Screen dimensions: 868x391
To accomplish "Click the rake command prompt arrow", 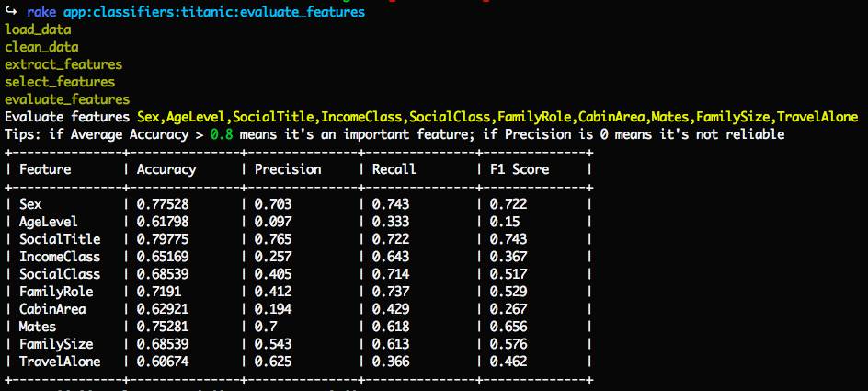I will click(12, 12).
